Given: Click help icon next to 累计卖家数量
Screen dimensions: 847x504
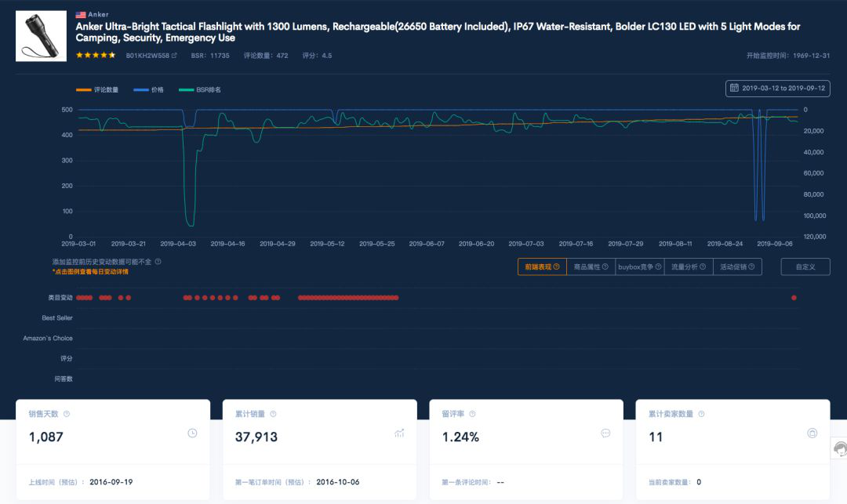Looking at the screenshot, I should click(x=701, y=414).
